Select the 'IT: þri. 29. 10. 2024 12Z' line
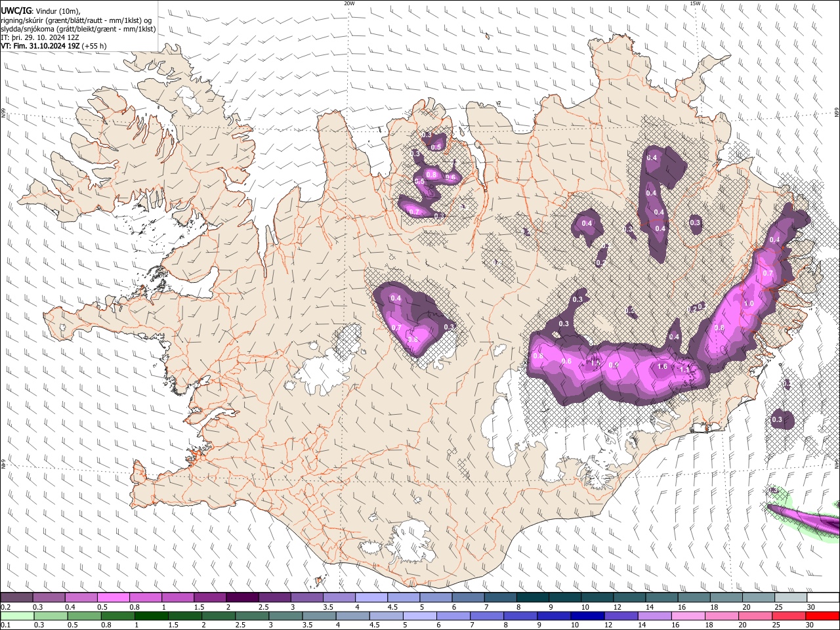Screen dimensions: 840x630 click(x=40, y=37)
